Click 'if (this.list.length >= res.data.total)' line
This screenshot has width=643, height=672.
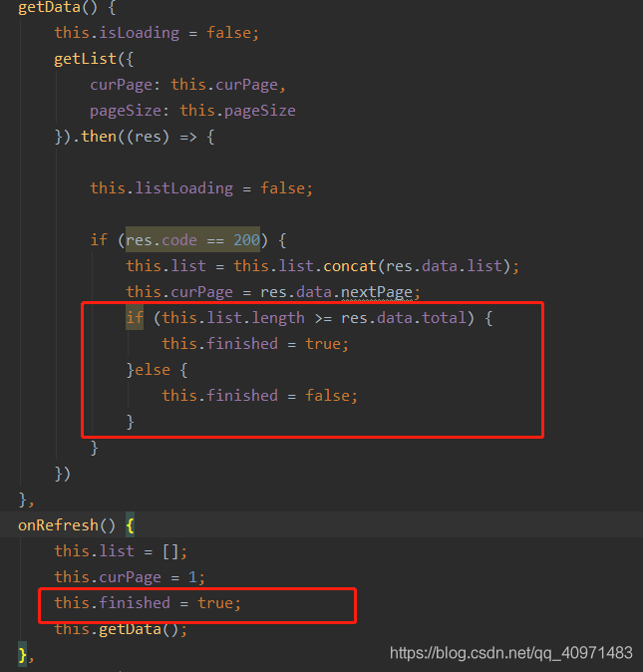point(309,318)
